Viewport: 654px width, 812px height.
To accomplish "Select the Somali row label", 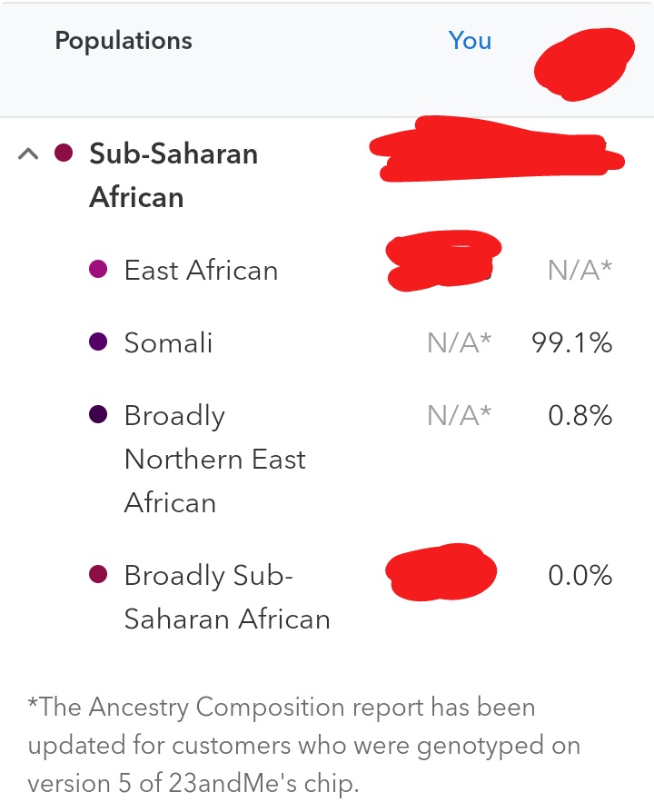I will point(168,342).
